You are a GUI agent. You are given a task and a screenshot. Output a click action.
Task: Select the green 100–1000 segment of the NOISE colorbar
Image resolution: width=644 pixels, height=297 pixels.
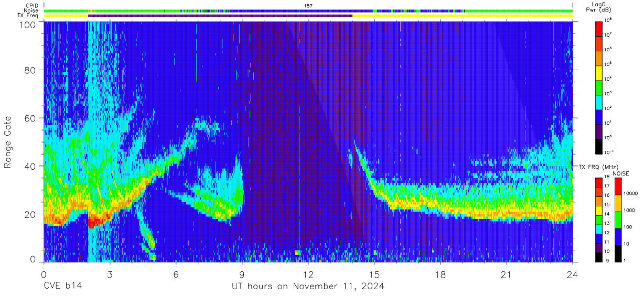click(618, 220)
